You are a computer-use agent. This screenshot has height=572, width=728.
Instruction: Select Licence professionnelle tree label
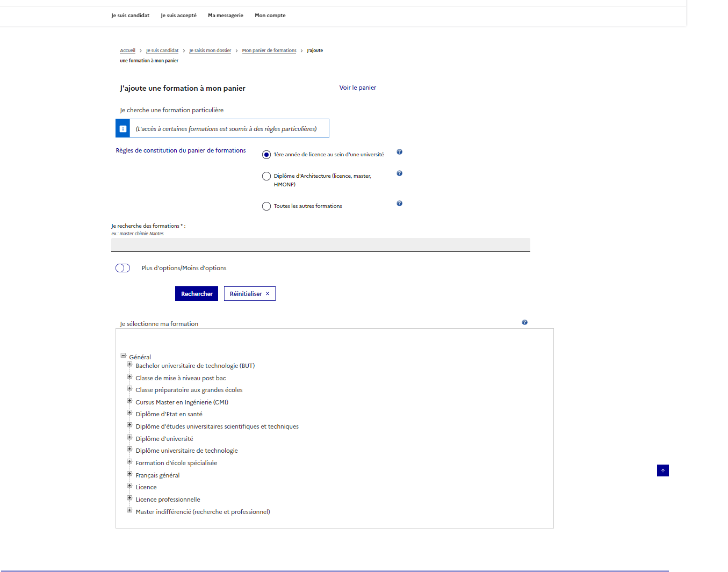pyautogui.click(x=168, y=499)
